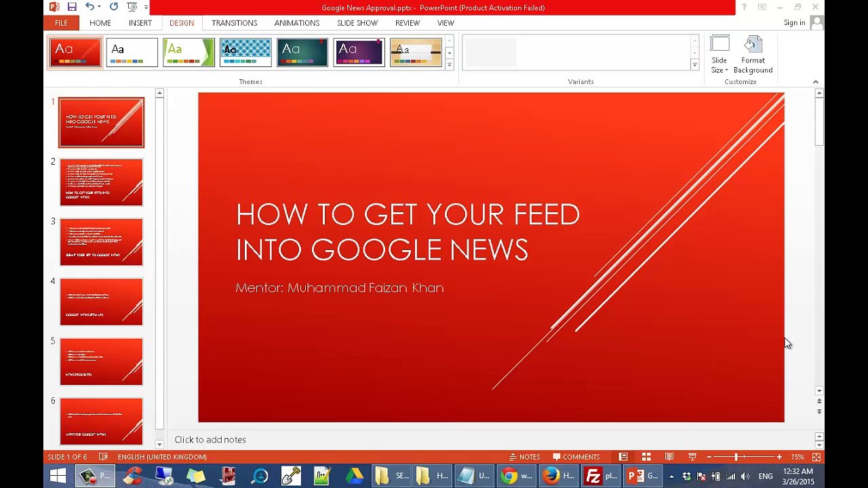Image resolution: width=868 pixels, height=488 pixels.
Task: Go to next slide arrow button
Action: 819,411
